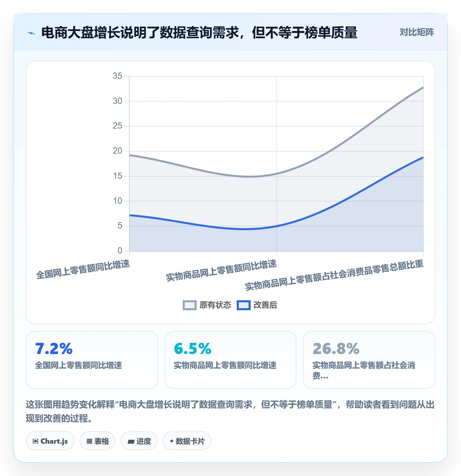Click the 对比矩阵 label in header
The height and width of the screenshot is (476, 461).
coord(417,32)
